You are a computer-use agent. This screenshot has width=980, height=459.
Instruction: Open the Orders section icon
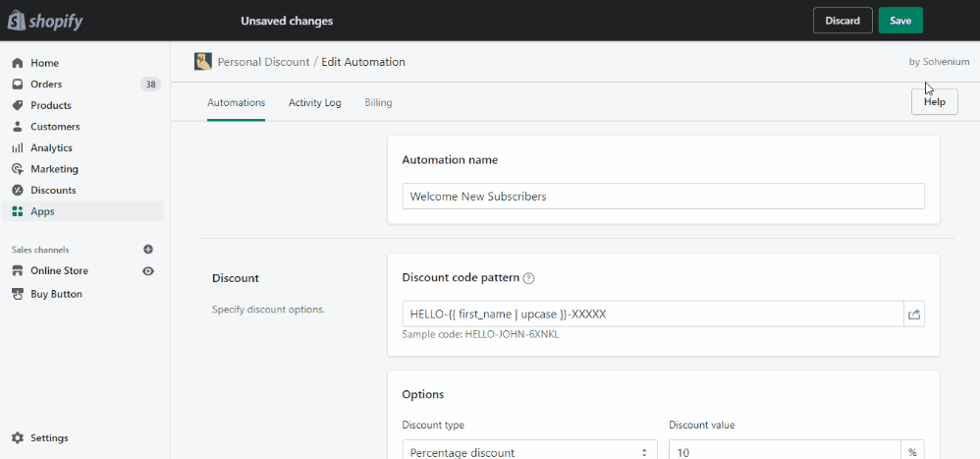point(18,85)
